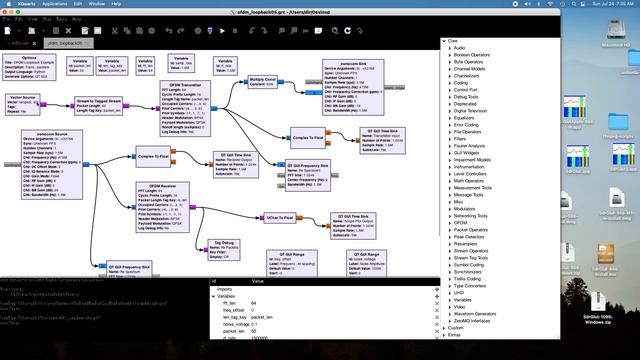Open SdrGlut-1098-Windows.zip on the desktop
The width and height of the screenshot is (640, 360).
598,308
